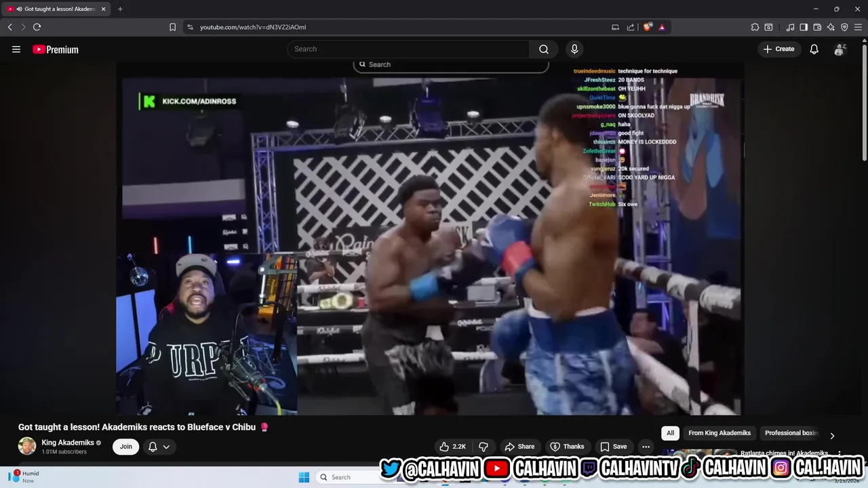
Task: Open options for Ratlanta chimes in video
Action: coord(839,454)
